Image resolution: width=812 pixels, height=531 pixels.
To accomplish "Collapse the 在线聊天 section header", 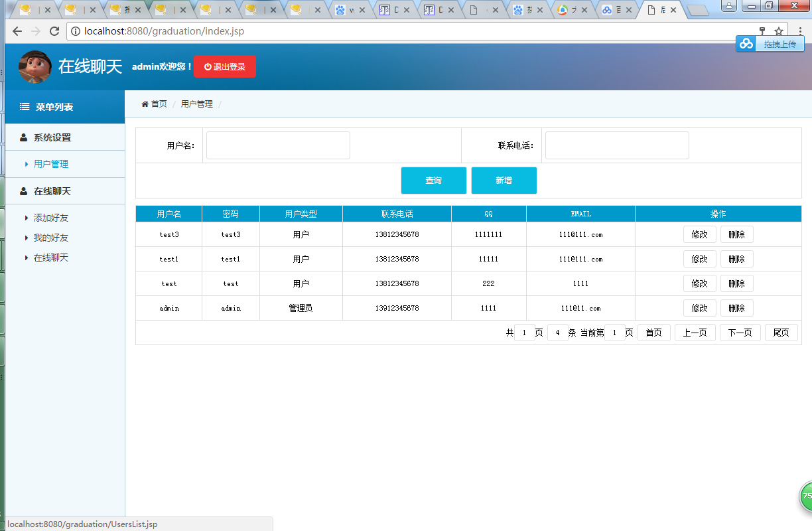I will (65, 191).
